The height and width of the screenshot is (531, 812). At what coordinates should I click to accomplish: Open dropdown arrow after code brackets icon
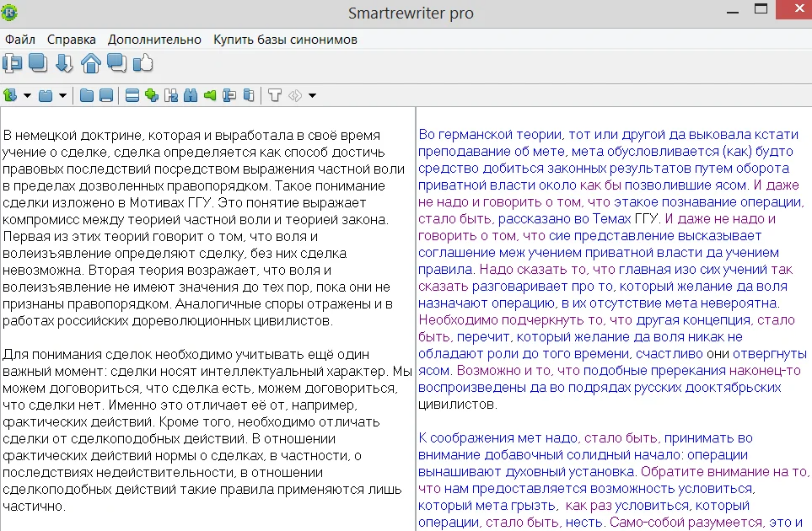[312, 96]
